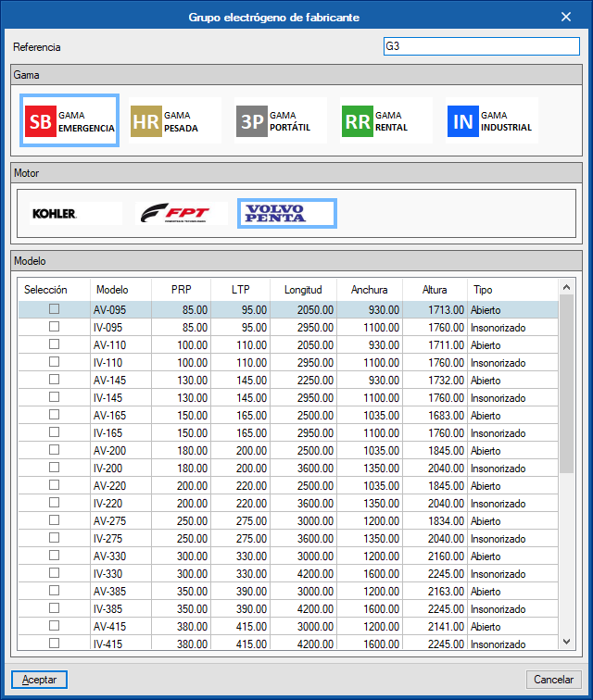The image size is (593, 700).
Task: Tick the IV-095 selection box
Action: (x=54, y=327)
